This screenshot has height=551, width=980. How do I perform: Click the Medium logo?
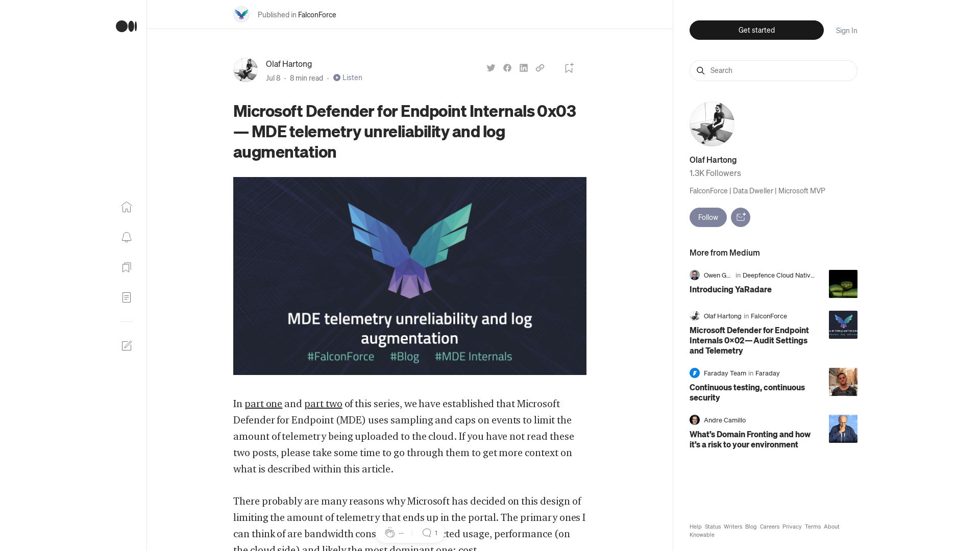click(x=126, y=27)
